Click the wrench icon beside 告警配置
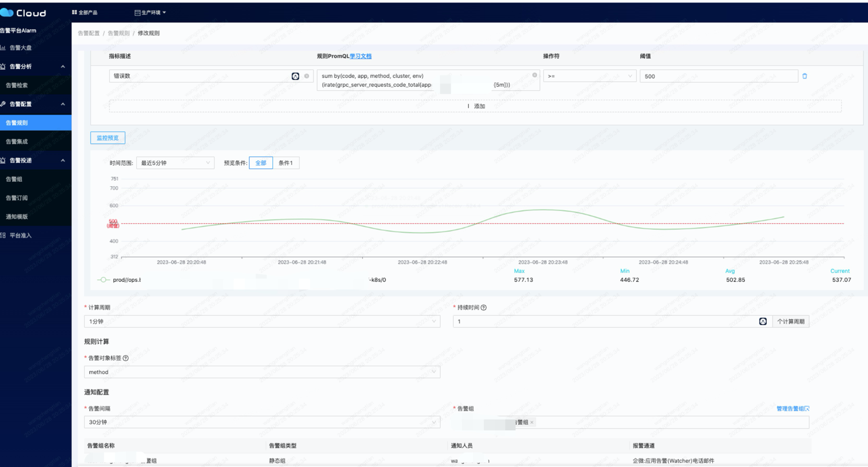This screenshot has height=467, width=868. pos(3,104)
